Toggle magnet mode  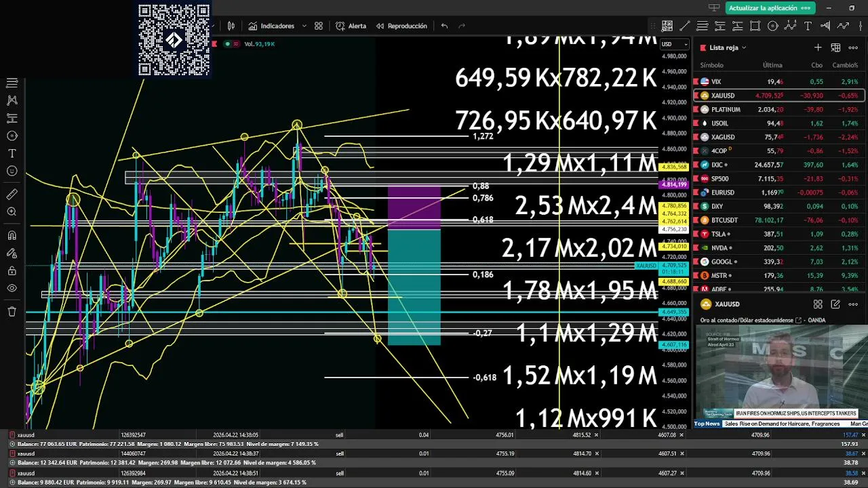click(12, 236)
